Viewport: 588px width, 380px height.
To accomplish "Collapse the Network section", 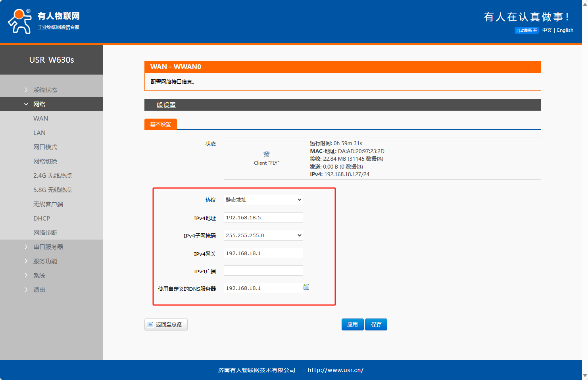I will point(39,104).
